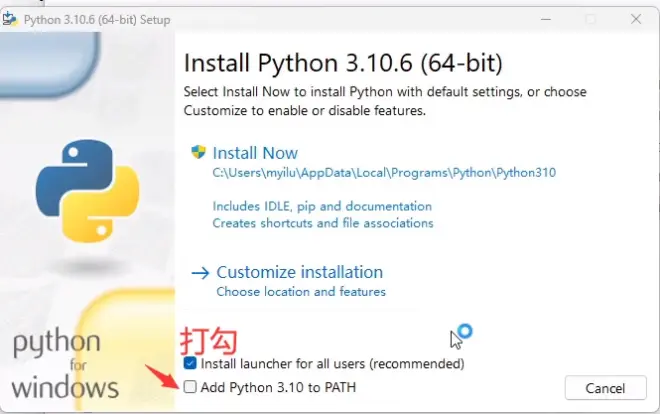
Task: Close the Python setup window
Action: coord(636,19)
